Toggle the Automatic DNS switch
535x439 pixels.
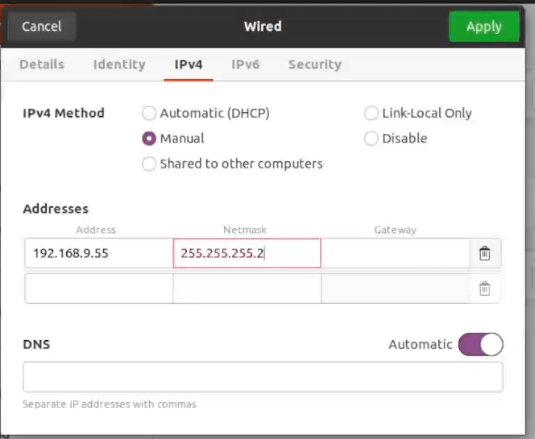480,345
